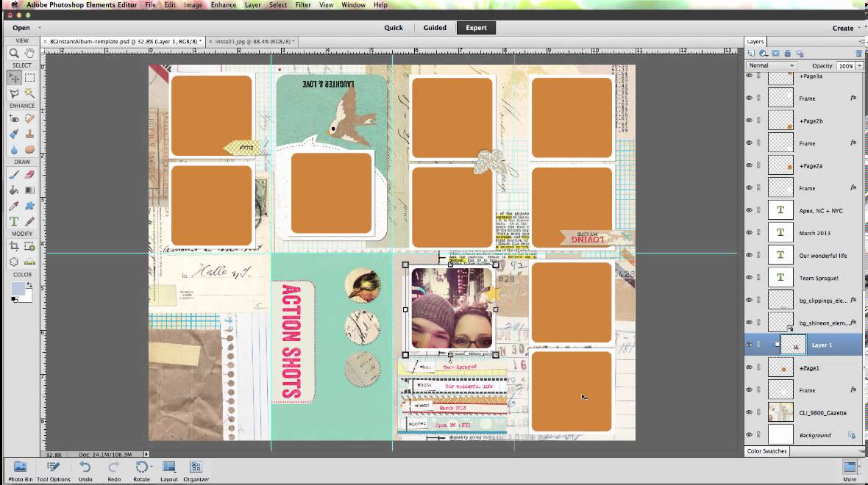Open the Photo Bin

pos(21,471)
